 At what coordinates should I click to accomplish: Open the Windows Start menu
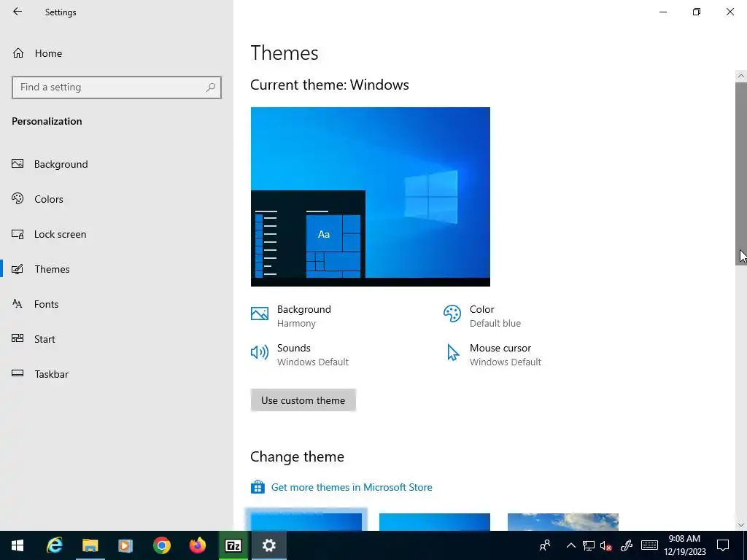pyautogui.click(x=18, y=545)
